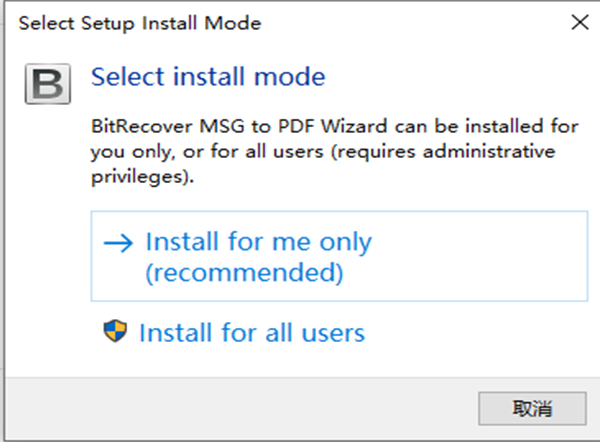Click the blue arrow beside Install for me only
This screenshot has width=600, height=442.
click(x=118, y=243)
